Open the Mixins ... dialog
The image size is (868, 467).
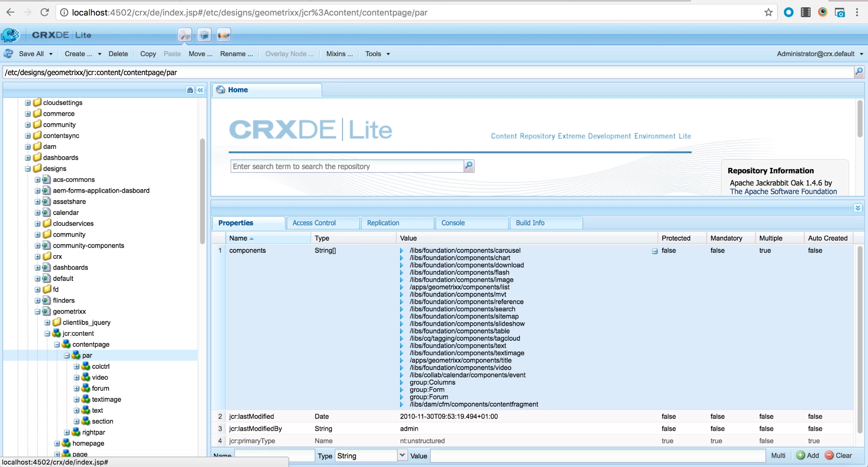(340, 54)
